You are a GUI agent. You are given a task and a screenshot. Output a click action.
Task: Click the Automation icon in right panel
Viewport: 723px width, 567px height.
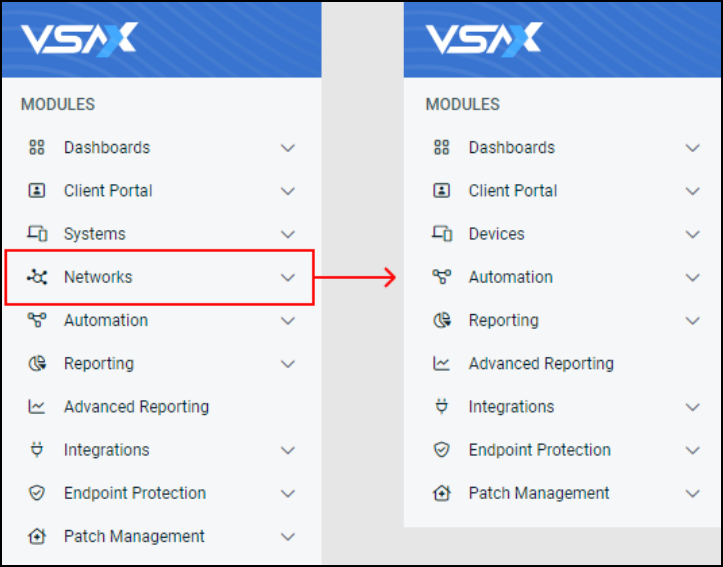(x=442, y=277)
